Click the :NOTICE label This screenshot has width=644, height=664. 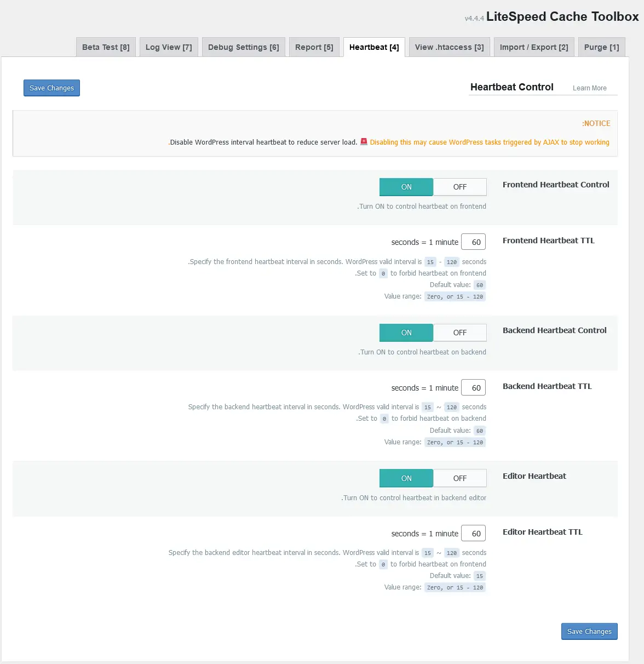pos(596,124)
